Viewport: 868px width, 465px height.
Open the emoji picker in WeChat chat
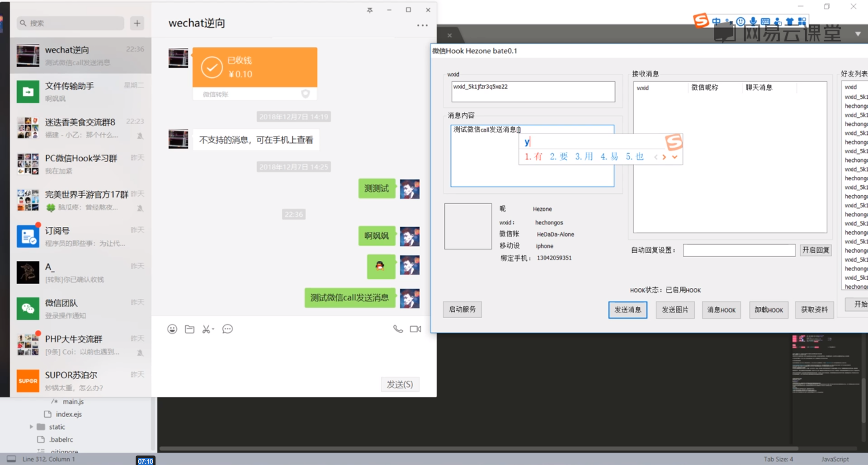(x=172, y=329)
